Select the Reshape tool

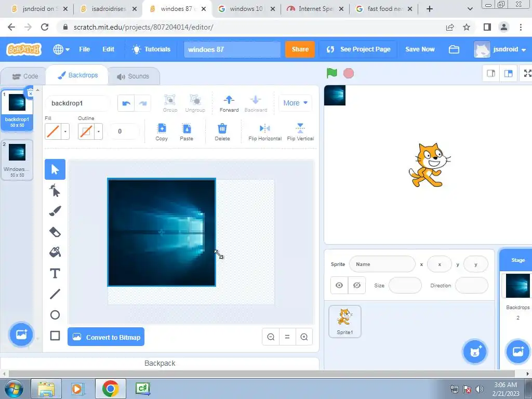55,190
